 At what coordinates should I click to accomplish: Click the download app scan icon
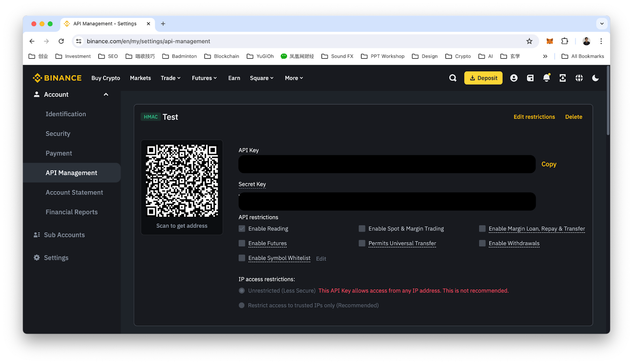pyautogui.click(x=563, y=78)
